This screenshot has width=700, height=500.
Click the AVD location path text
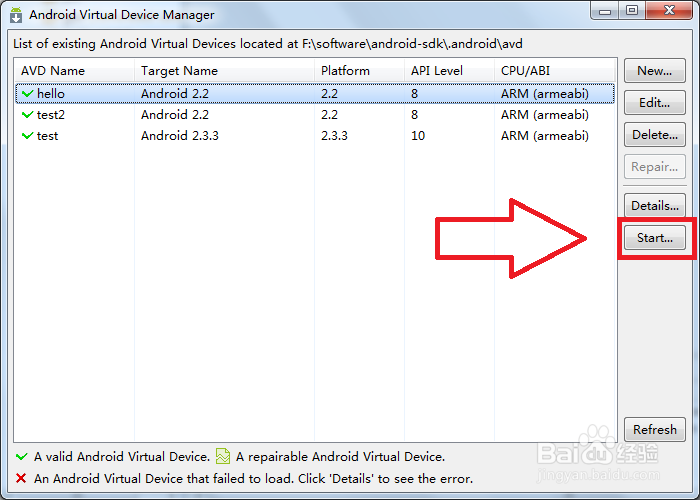point(412,44)
